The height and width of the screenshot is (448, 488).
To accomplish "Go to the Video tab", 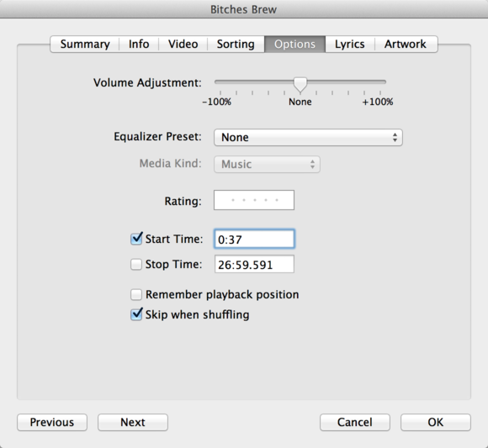I will (x=183, y=45).
